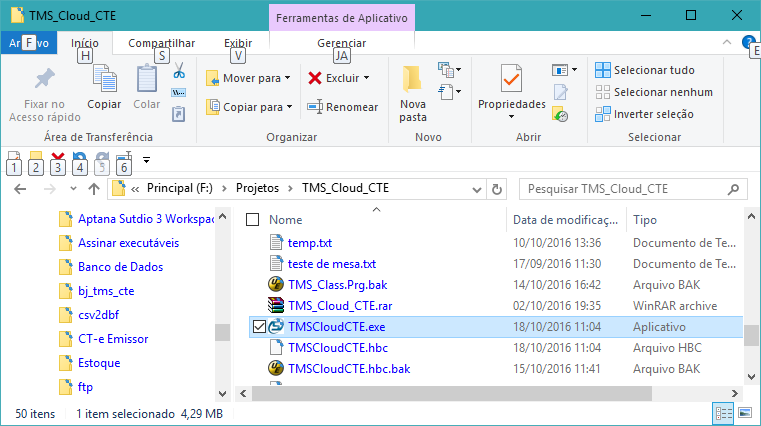Screen dimensions: 761x426
Task: Click the Ferramentas de Aplicativo tab header
Action: coord(342,18)
